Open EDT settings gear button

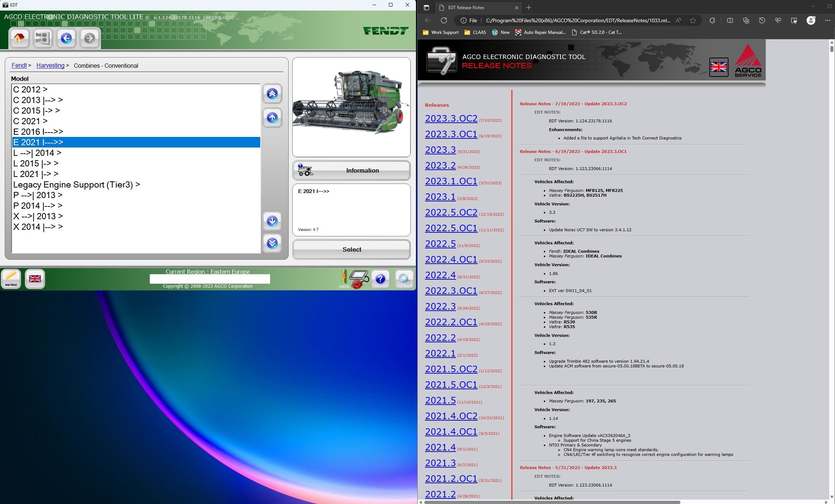tap(404, 279)
